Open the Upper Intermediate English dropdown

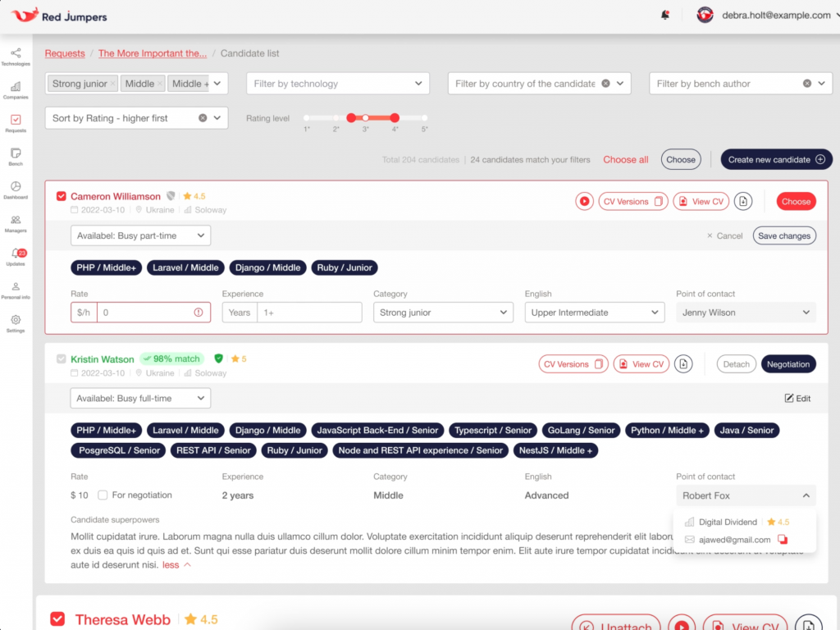(x=595, y=313)
